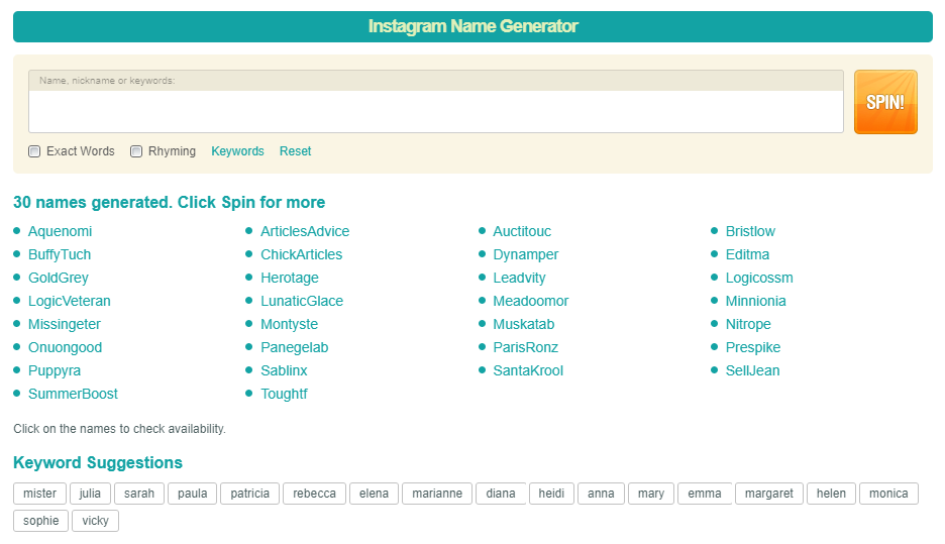
Task: Add the 'sophie' keyword suggestion
Action: 41,521
